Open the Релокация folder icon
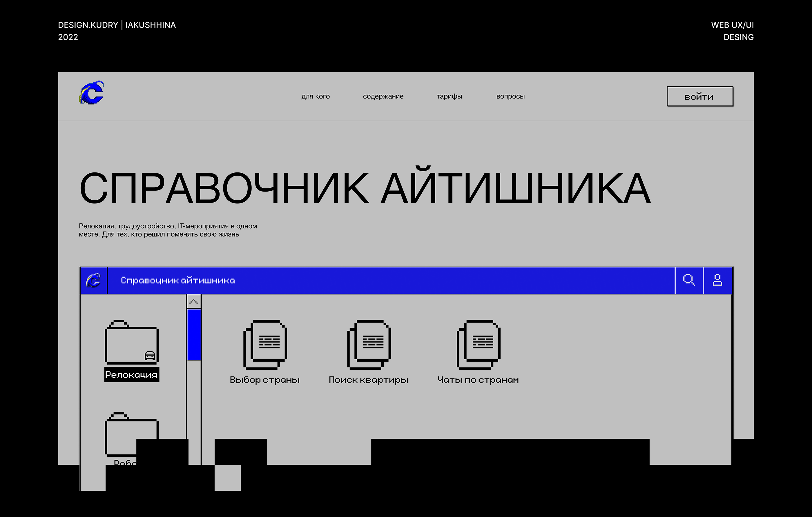812x517 pixels. [x=131, y=342]
